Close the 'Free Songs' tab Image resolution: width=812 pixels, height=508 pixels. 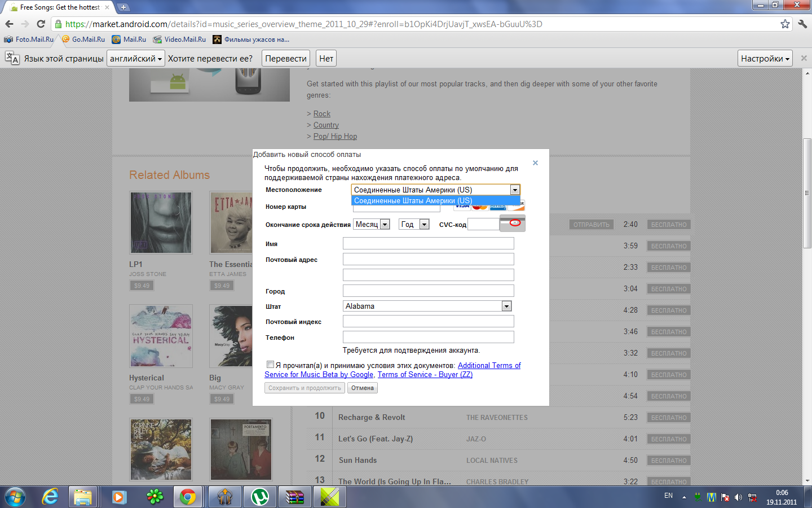[x=107, y=7]
